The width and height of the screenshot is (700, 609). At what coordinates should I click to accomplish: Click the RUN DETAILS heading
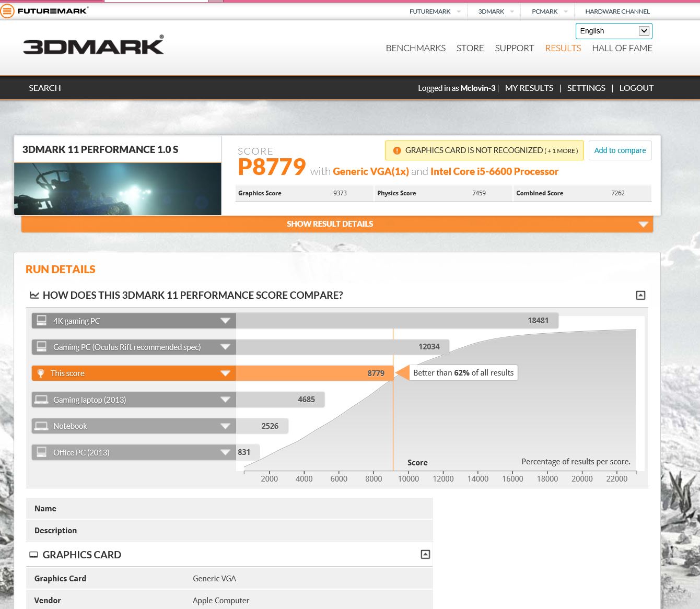[x=61, y=270]
